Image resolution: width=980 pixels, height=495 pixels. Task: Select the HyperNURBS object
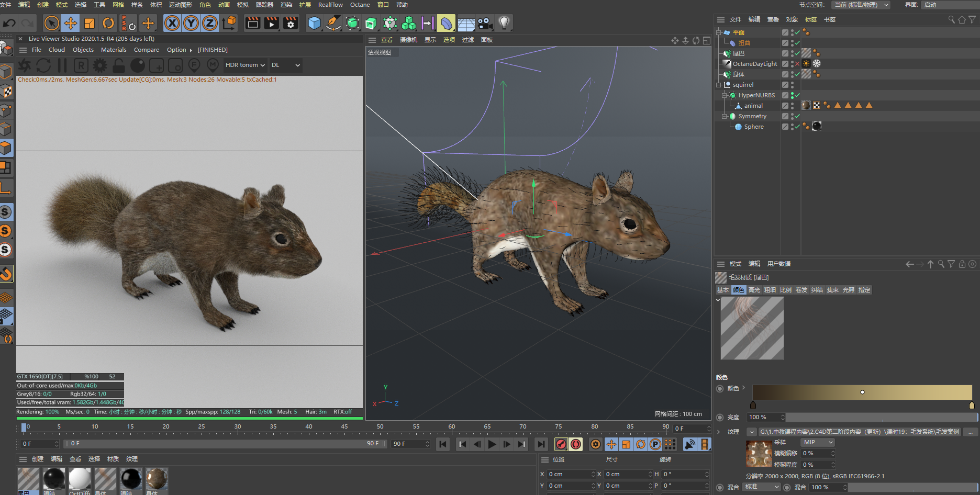click(x=756, y=95)
